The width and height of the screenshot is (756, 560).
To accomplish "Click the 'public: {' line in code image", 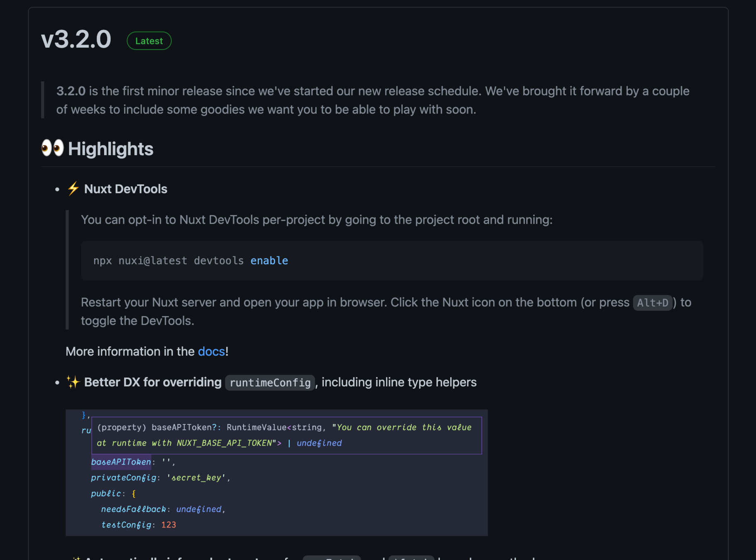I will point(113,493).
